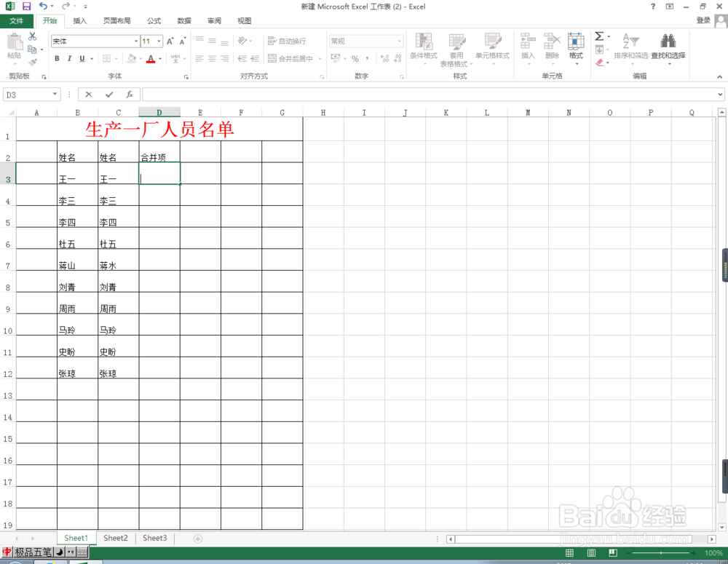Open the Name Box dropdown
The width and height of the screenshot is (728, 564).
[55, 94]
